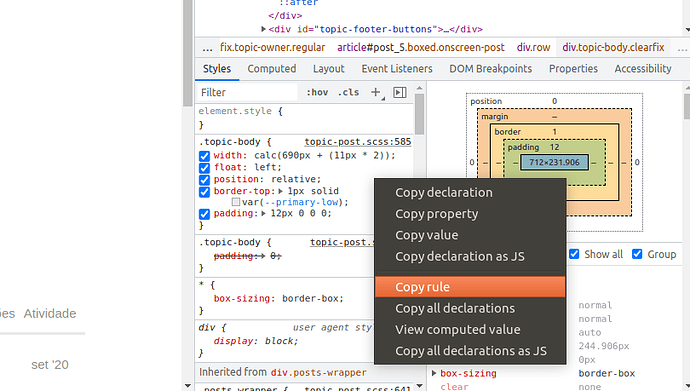The height and width of the screenshot is (391, 690).
Task: Open topic-post.scss:585 source link
Action: point(357,142)
